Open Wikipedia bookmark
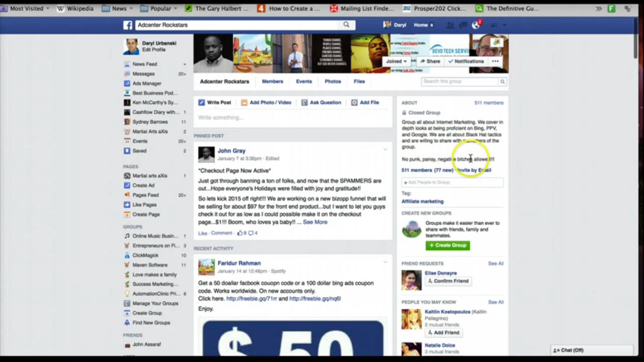644x362 pixels. (75, 8)
